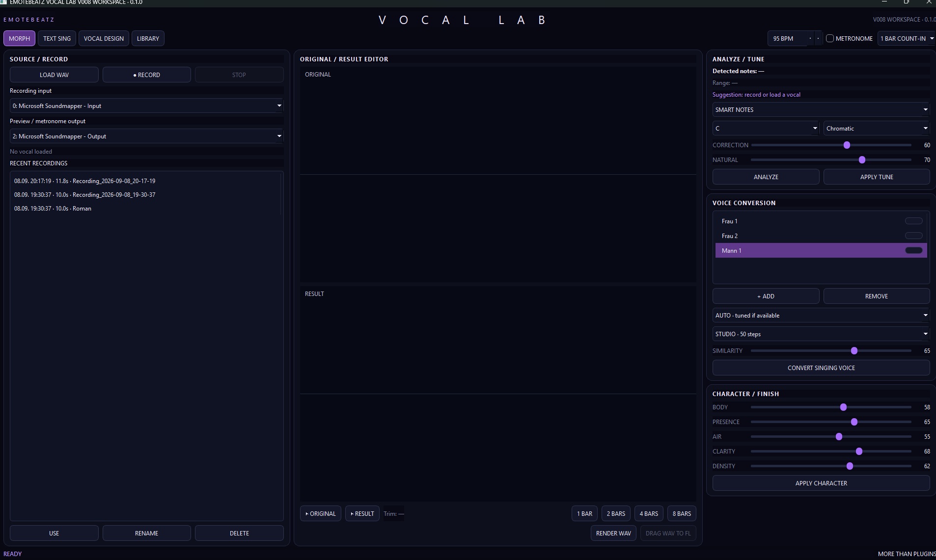Image resolution: width=936 pixels, height=560 pixels.
Task: Open the Recording input dropdown
Action: click(x=147, y=106)
